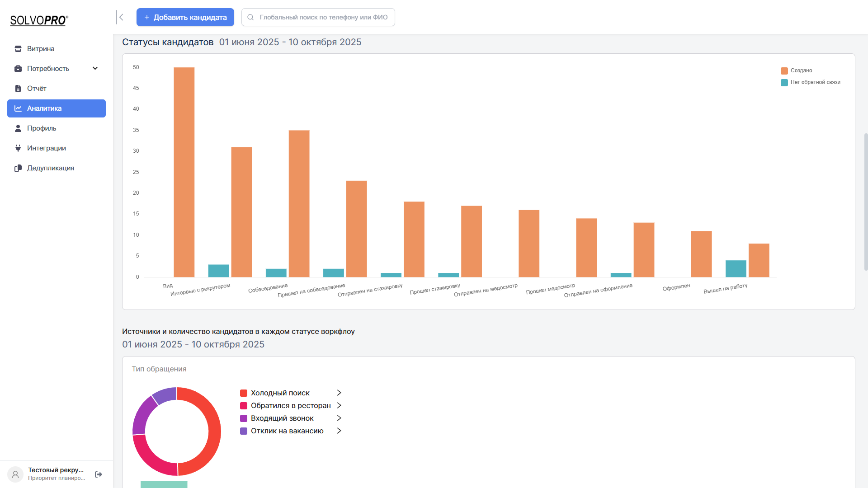Click the Добавить кандидата button
This screenshot has width=868, height=488.
(x=185, y=17)
